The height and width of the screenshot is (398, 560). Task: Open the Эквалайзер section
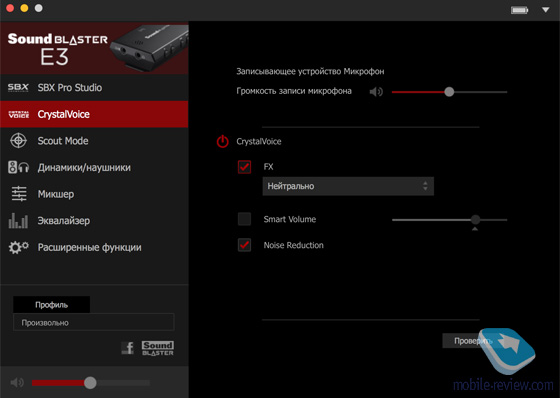[94, 220]
